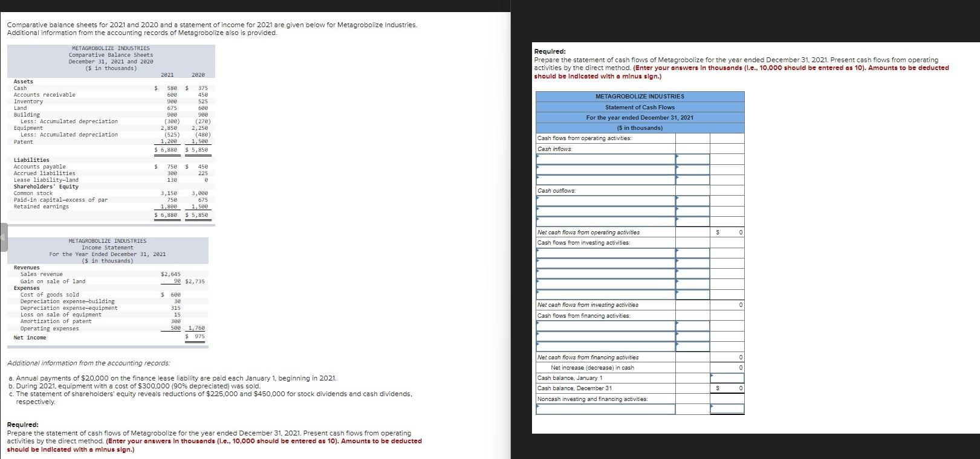The width and height of the screenshot is (980, 459).
Task: Click the Statement of Cash Flows header
Action: [x=640, y=108]
